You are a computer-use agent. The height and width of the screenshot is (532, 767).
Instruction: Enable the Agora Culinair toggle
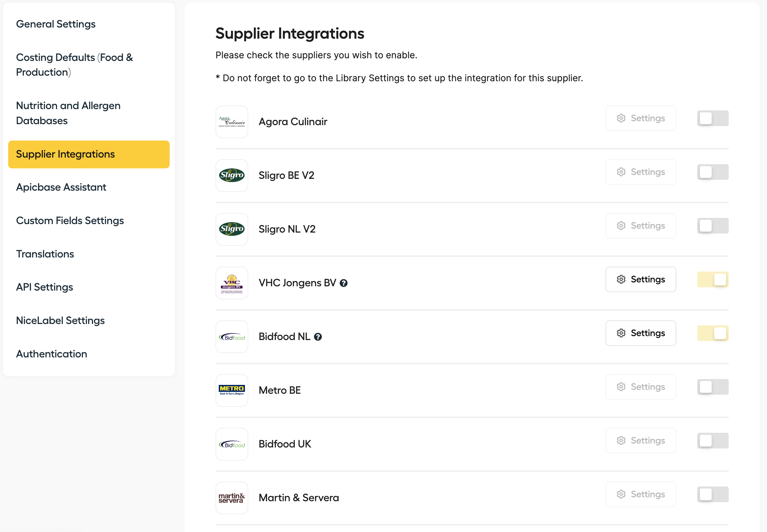(713, 118)
